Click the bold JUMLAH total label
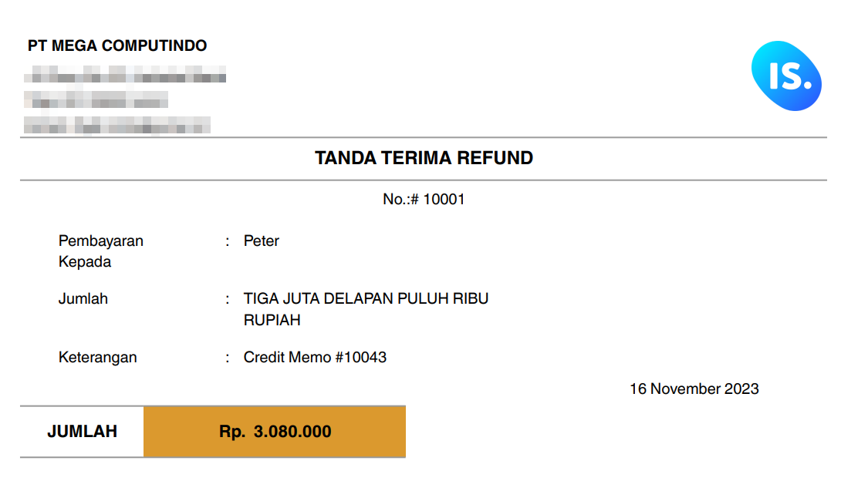 (x=82, y=432)
